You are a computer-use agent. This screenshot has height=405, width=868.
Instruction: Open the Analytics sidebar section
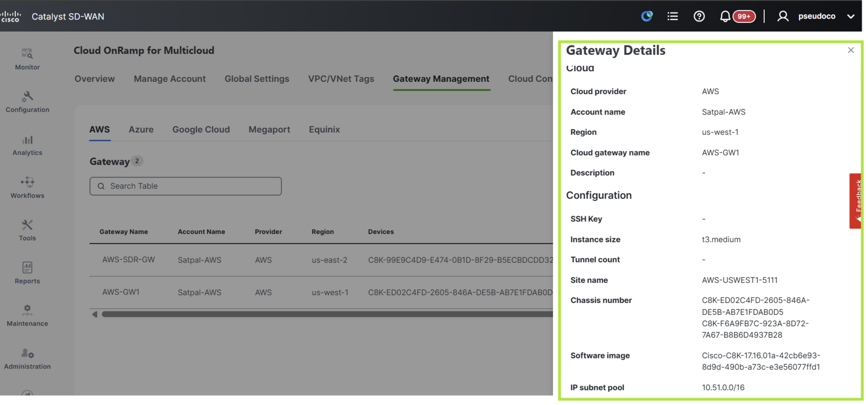[27, 145]
